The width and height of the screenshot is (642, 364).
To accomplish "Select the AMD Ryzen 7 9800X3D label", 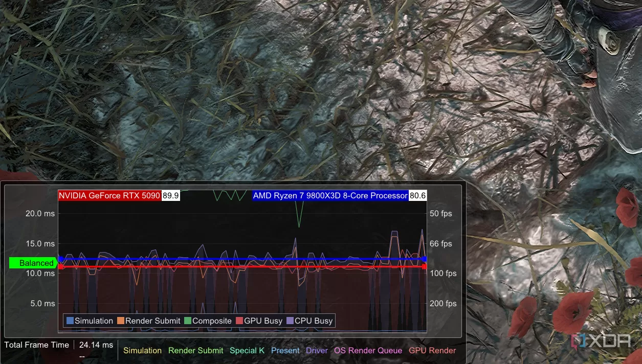I will 330,195.
